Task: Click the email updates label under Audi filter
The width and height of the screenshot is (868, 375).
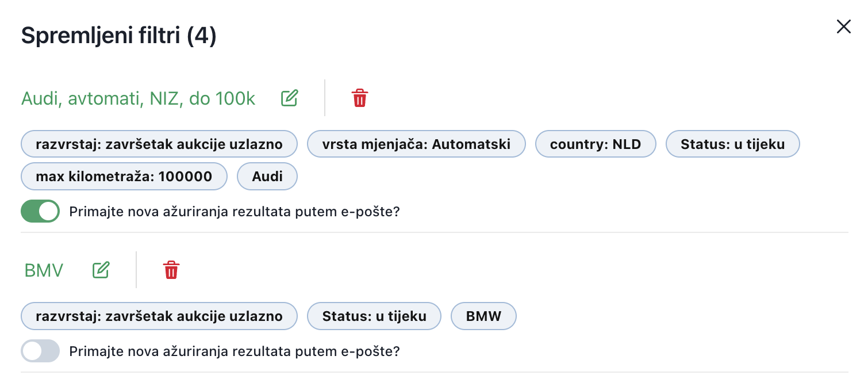Action: [x=234, y=212]
